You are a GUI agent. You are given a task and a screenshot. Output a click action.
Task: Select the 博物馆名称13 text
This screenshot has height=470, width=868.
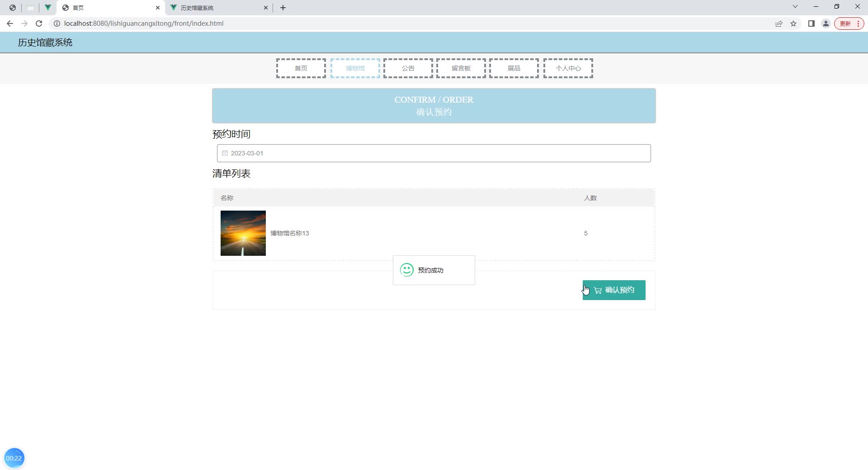click(x=290, y=233)
